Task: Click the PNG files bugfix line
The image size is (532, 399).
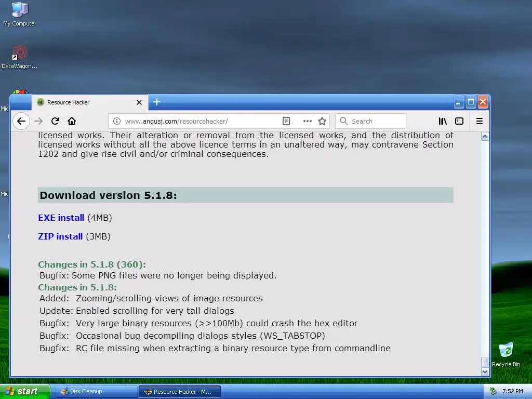Action: tap(158, 275)
